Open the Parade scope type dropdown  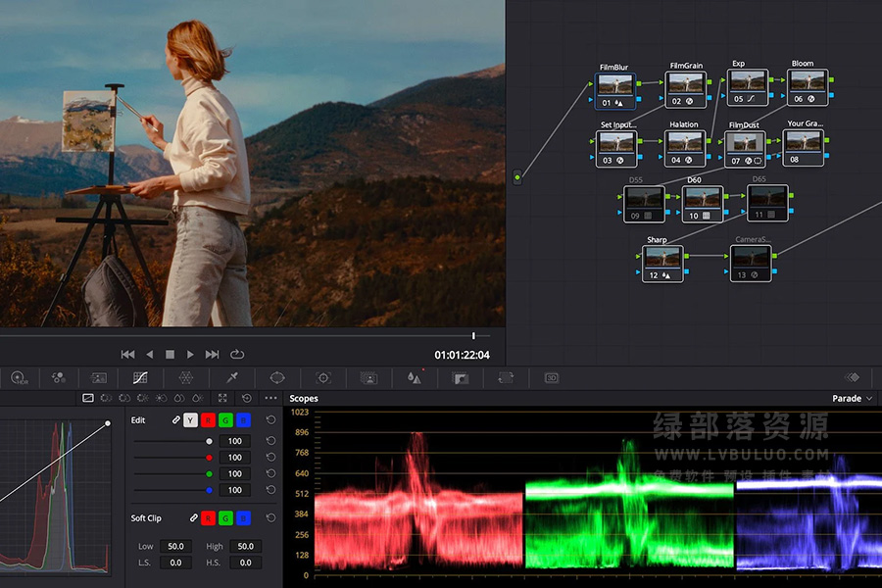852,399
